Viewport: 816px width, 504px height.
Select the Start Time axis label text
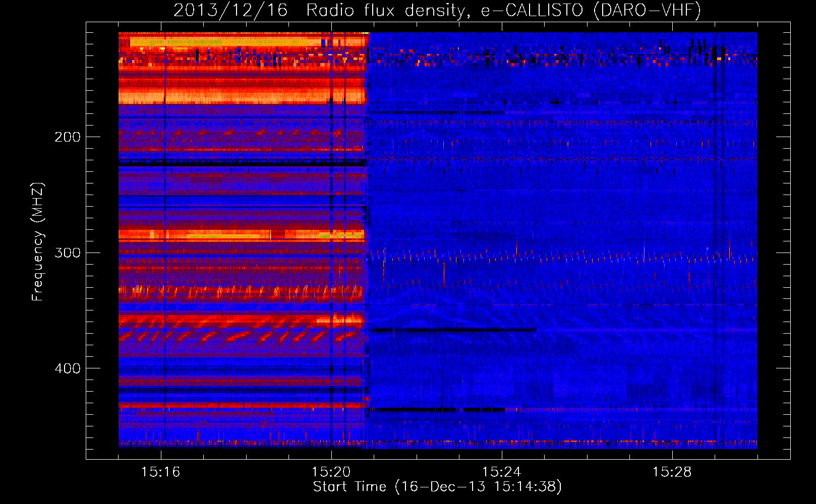437,487
